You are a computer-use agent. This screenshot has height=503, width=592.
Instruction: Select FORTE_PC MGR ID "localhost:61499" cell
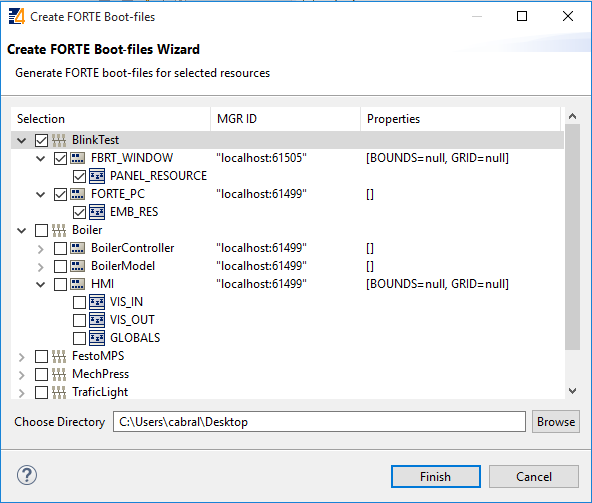[261, 194]
